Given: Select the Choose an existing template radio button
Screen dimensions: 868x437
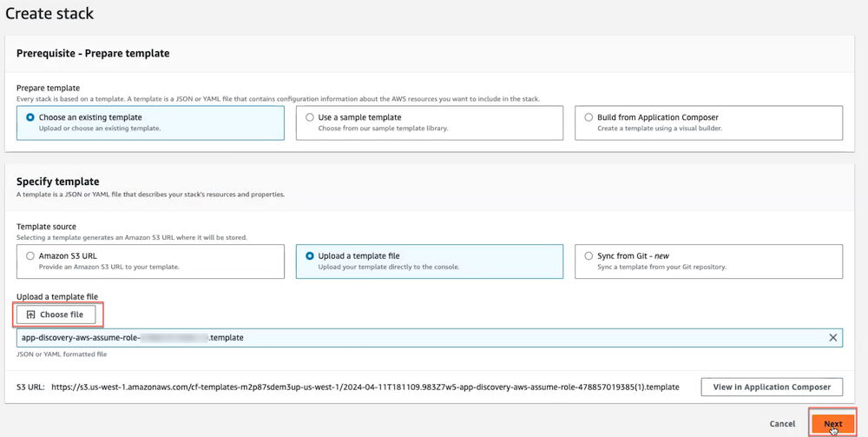Looking at the screenshot, I should [30, 117].
